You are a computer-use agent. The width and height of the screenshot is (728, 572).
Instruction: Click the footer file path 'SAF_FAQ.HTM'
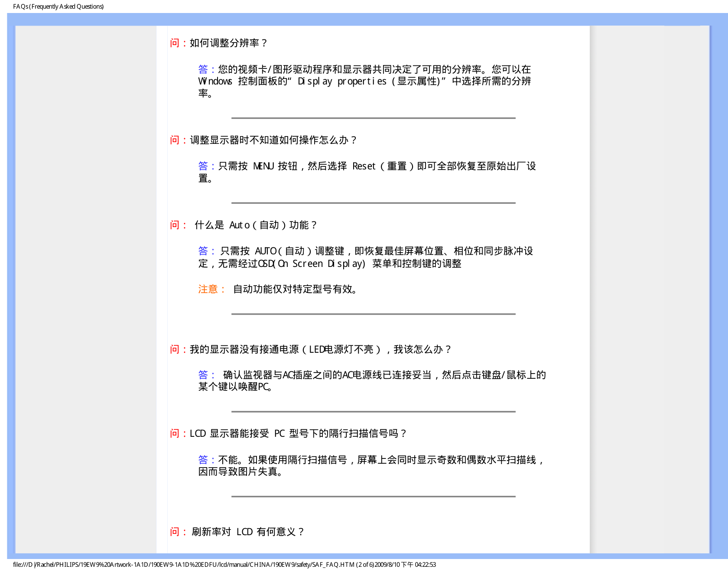pyautogui.click(x=333, y=565)
